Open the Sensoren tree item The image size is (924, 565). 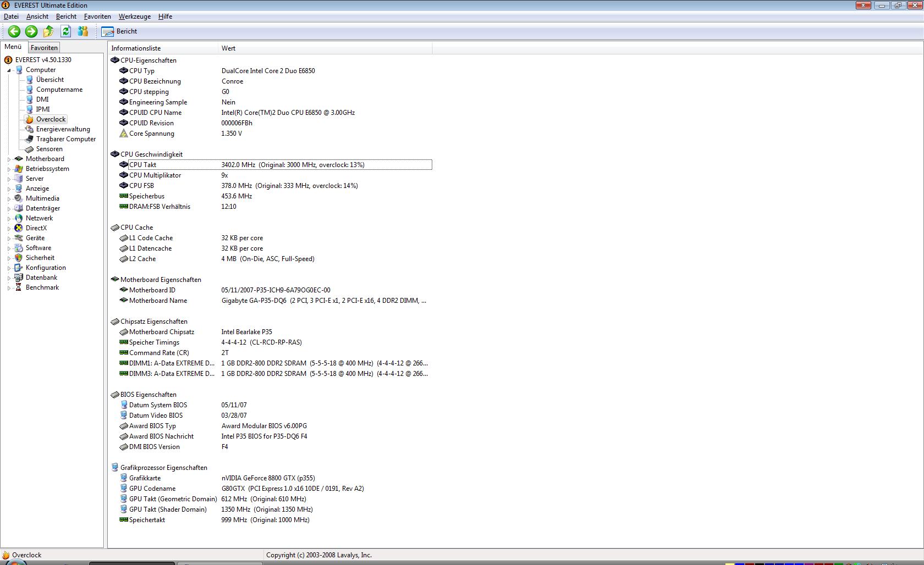coord(50,149)
